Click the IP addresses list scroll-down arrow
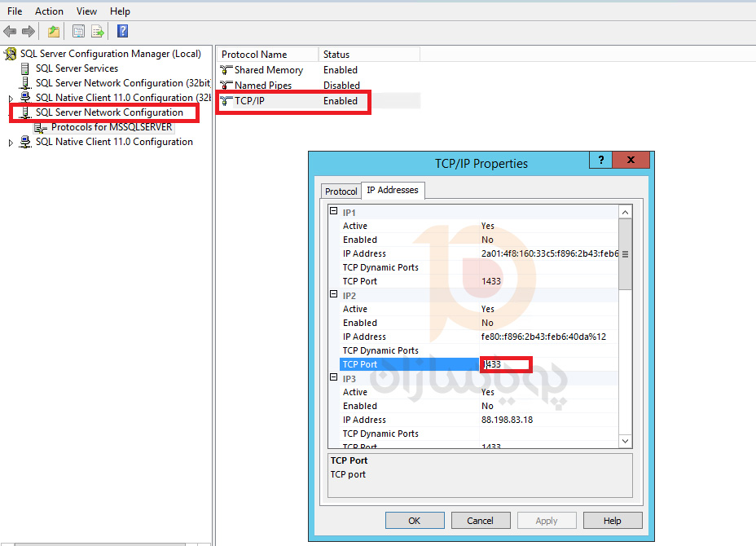 tap(625, 441)
